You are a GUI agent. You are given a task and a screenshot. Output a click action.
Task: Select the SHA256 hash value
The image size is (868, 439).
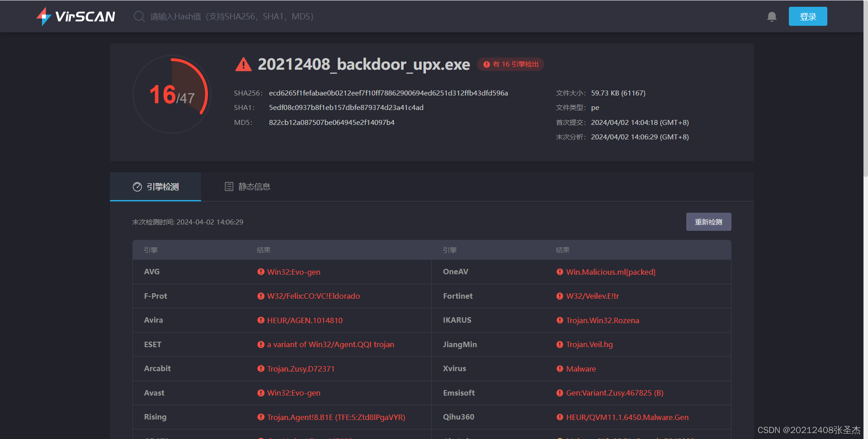(388, 93)
